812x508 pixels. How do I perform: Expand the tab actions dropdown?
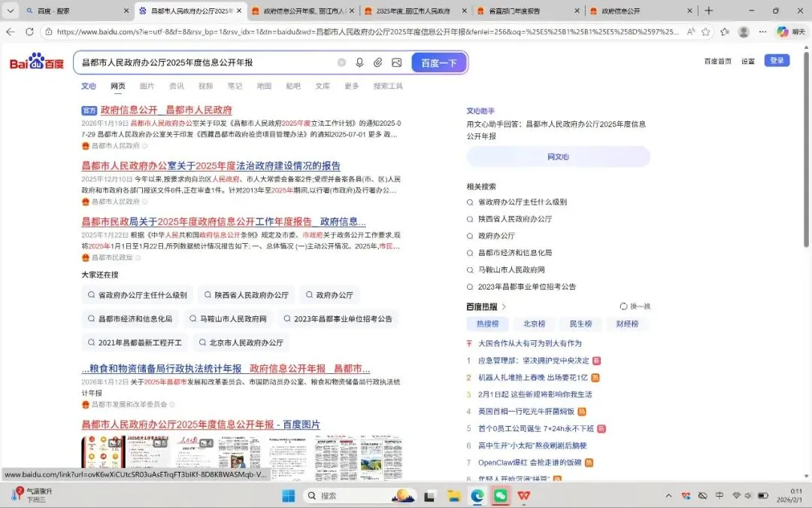point(10,11)
